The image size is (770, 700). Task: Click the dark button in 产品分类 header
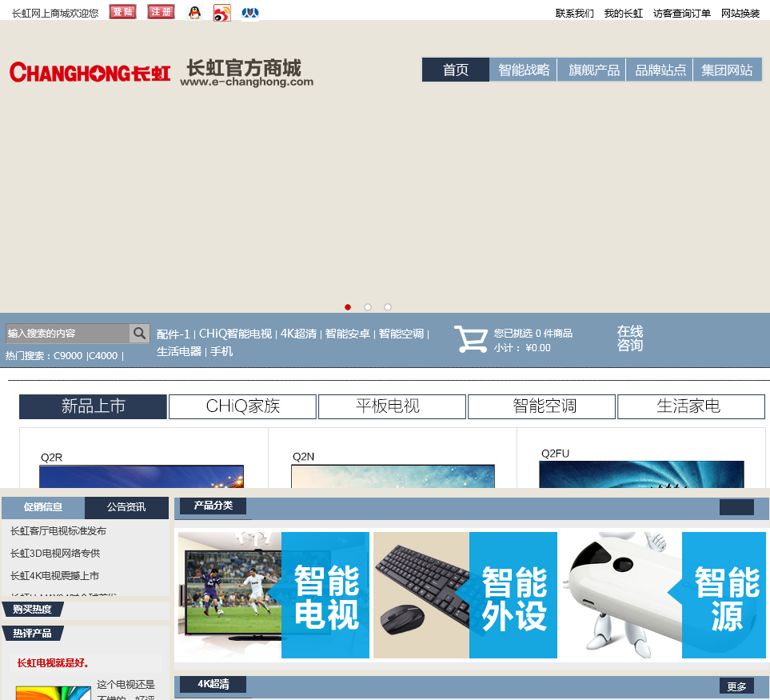(736, 507)
